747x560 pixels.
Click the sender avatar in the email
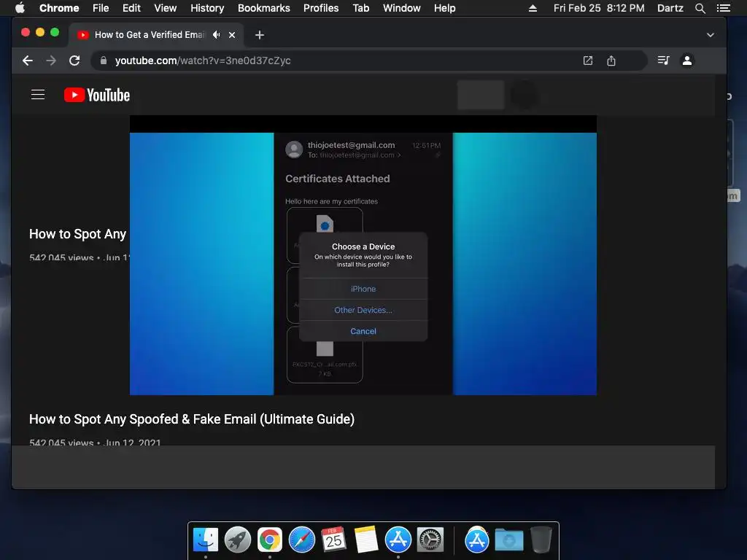(294, 149)
